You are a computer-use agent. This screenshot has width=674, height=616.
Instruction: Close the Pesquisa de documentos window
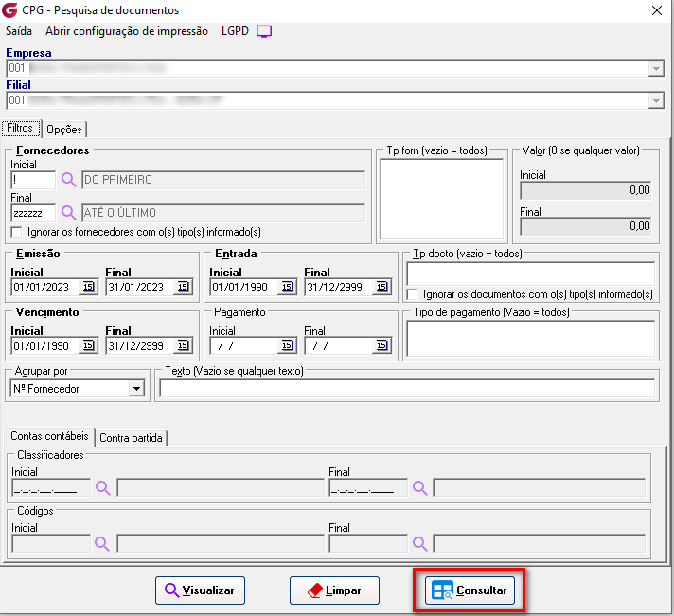(x=656, y=10)
